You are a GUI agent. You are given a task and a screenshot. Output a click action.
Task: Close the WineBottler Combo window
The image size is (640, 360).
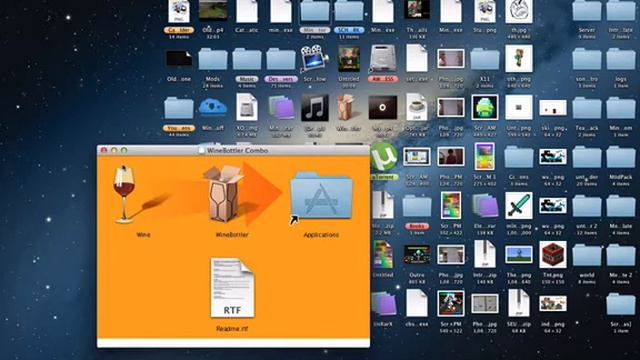[x=104, y=150]
